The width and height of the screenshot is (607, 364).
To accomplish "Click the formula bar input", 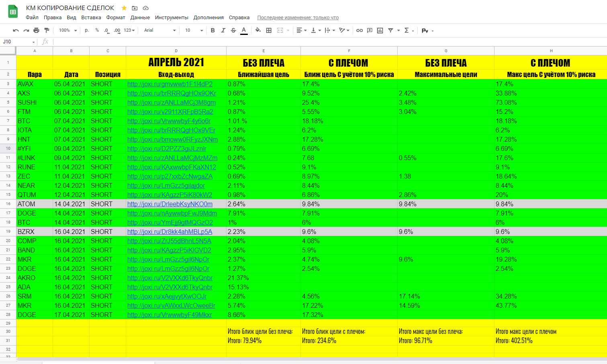I will coord(329,42).
